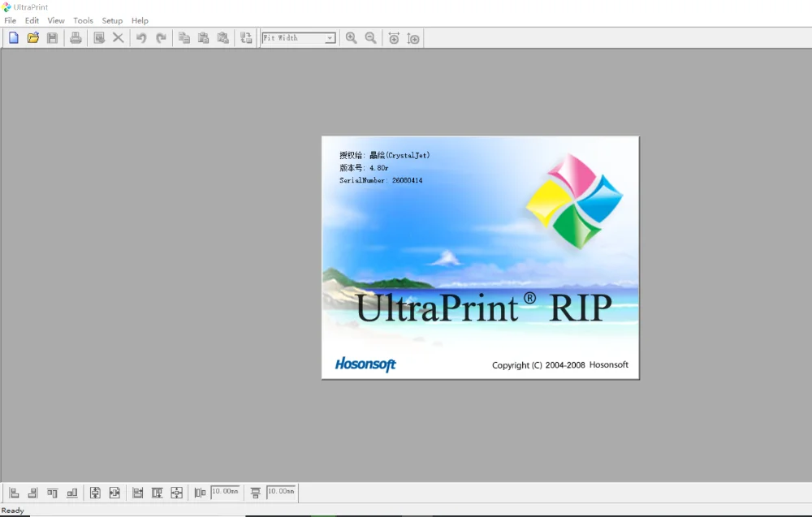Click the Copy icon

tap(184, 38)
